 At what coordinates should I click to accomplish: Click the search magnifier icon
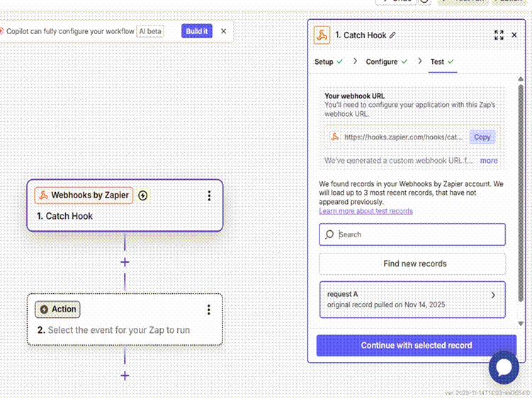(x=329, y=234)
